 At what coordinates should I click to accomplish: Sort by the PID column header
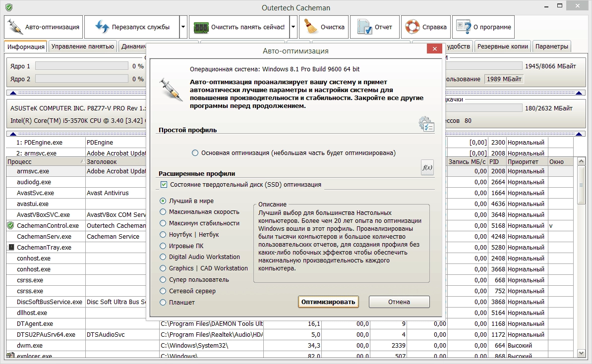(x=497, y=161)
